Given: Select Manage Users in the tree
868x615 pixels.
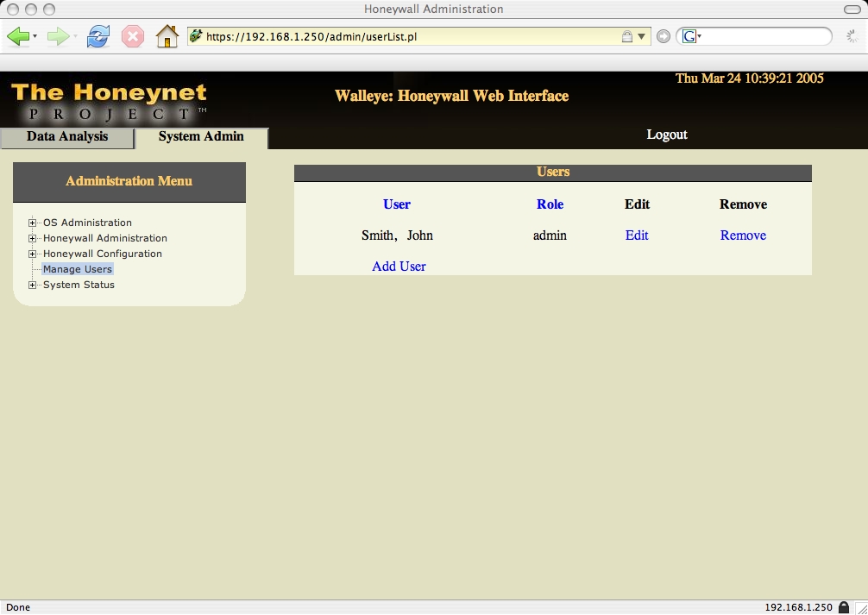Looking at the screenshot, I should tap(78, 269).
